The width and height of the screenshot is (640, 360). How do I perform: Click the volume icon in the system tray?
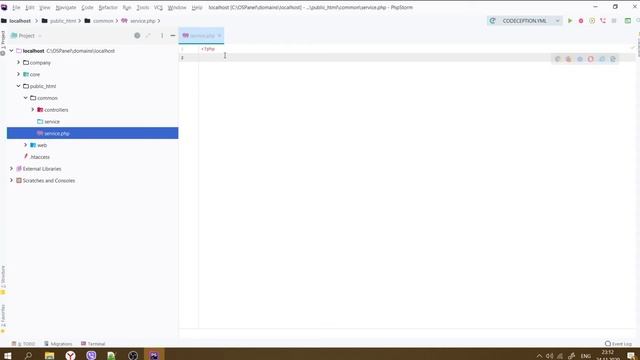pos(549,356)
